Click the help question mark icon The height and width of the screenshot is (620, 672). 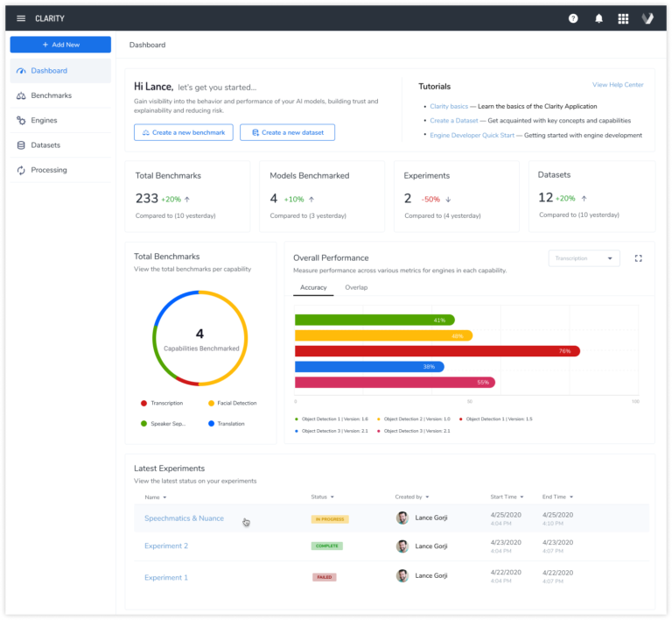click(x=573, y=18)
